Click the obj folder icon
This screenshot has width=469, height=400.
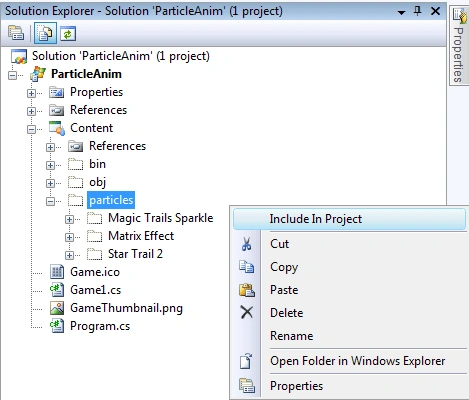tap(76, 182)
